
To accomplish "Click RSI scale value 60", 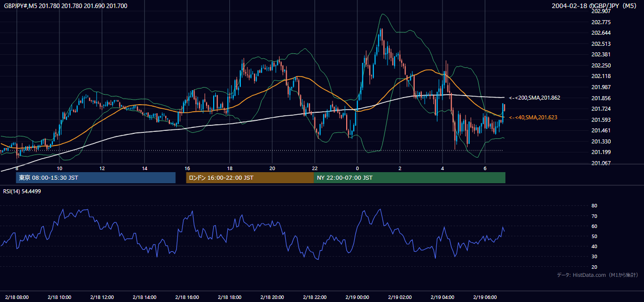I will click(x=594, y=226).
